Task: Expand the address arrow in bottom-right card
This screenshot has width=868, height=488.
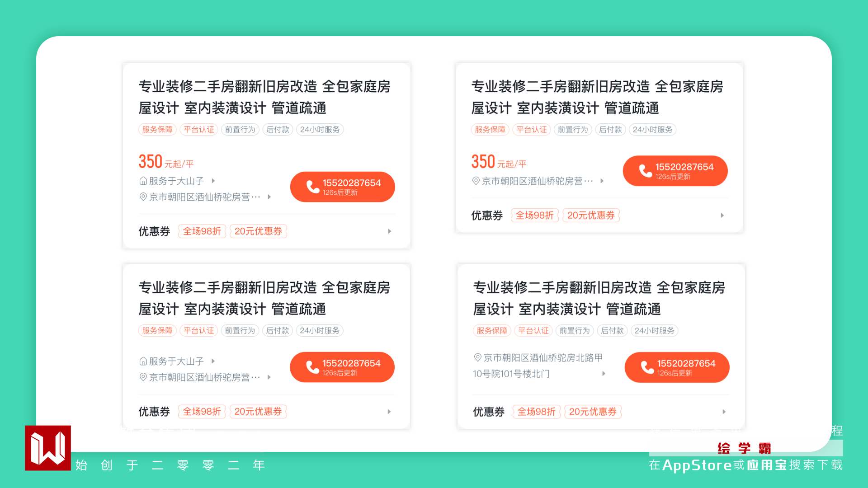Action: (x=604, y=374)
